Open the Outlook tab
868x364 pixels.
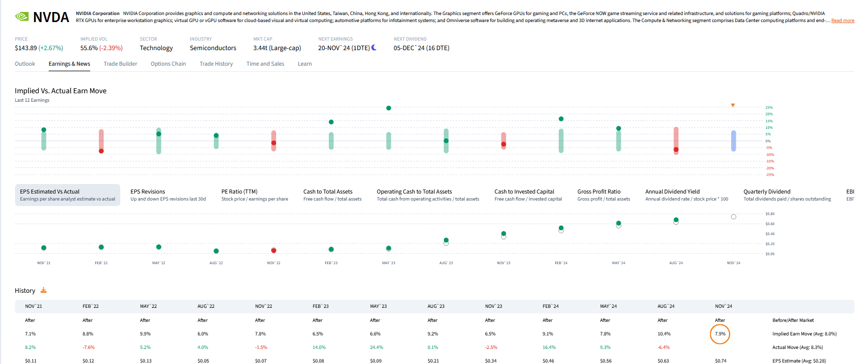tap(25, 64)
